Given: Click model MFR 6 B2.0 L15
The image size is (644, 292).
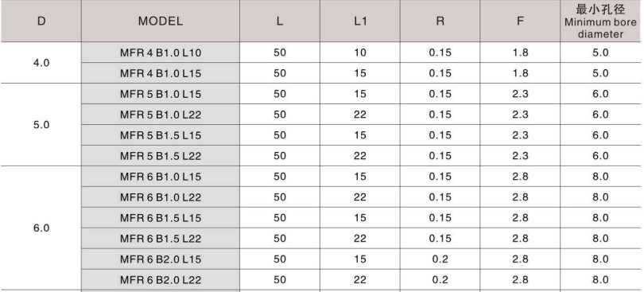Looking at the screenshot, I should (x=161, y=259).
